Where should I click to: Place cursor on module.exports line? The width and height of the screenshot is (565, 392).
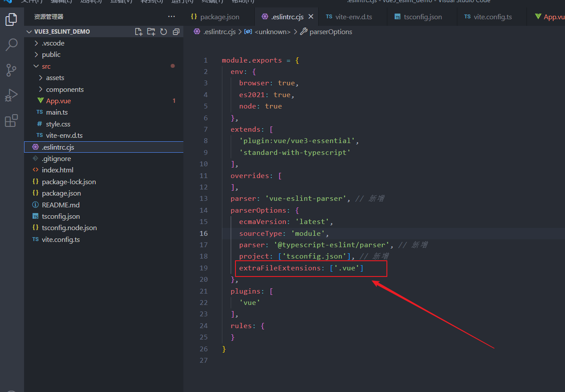pos(261,60)
